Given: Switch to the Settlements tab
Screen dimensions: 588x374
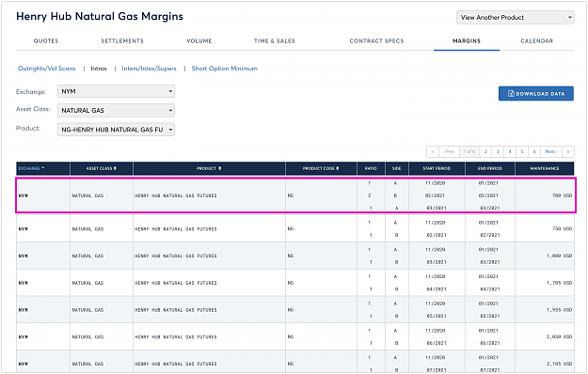Looking at the screenshot, I should (x=122, y=40).
